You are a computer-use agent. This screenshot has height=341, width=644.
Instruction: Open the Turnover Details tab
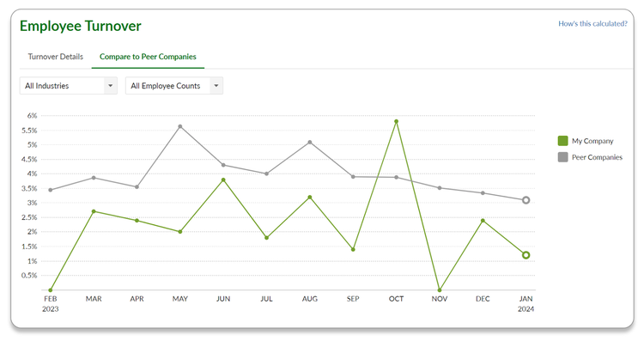(56, 57)
